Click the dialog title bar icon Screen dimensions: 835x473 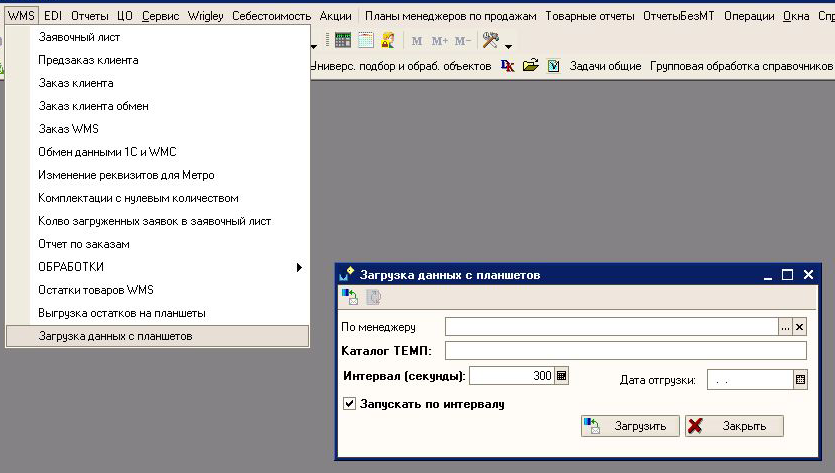[x=346, y=274]
